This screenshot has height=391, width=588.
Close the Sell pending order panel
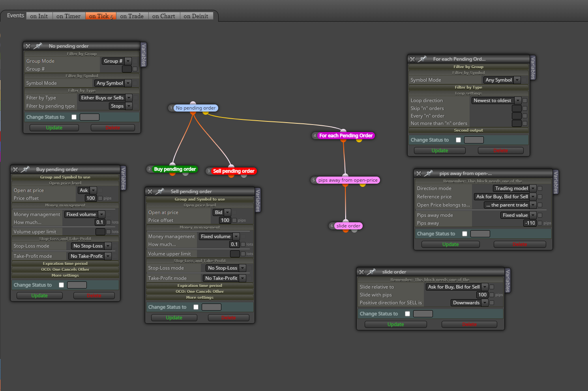tap(150, 192)
